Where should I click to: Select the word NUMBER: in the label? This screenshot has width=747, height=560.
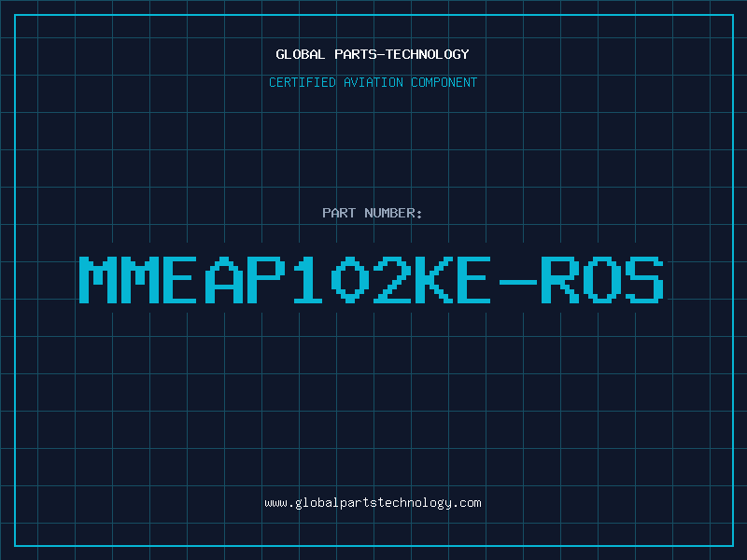(x=395, y=213)
